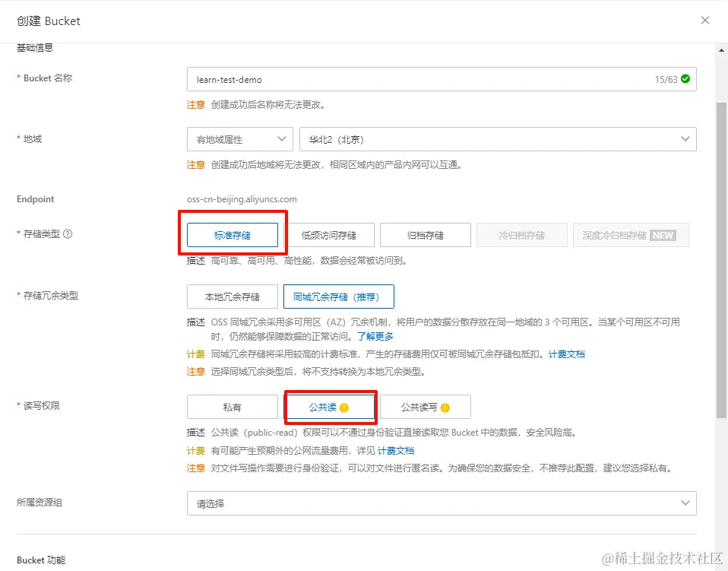Click the vertical scrollbar thumb
The image size is (728, 571).
point(721,260)
